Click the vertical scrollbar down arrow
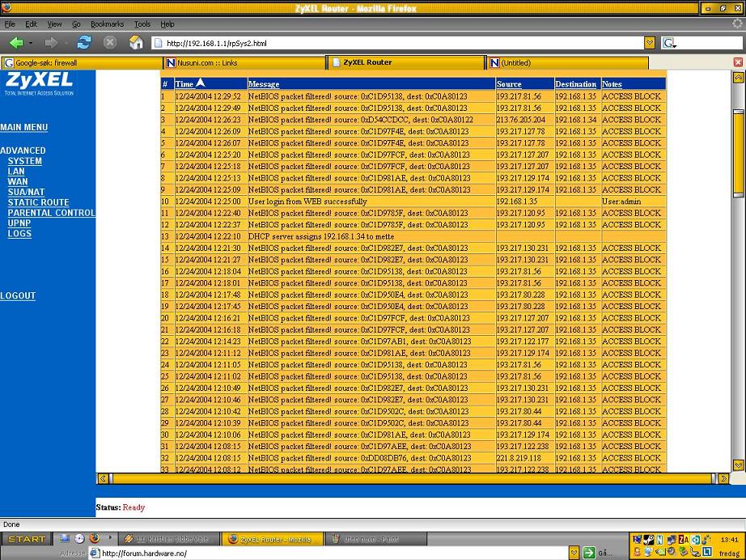 [x=739, y=465]
